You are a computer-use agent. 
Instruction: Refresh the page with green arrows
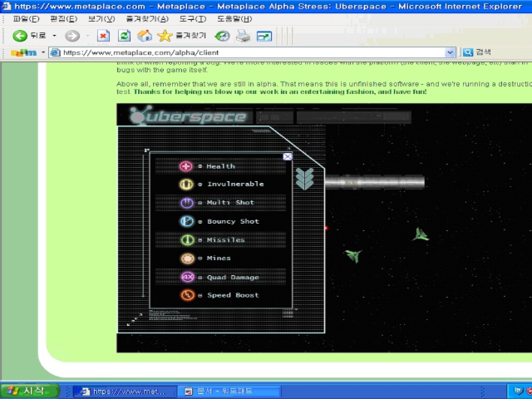(x=124, y=36)
